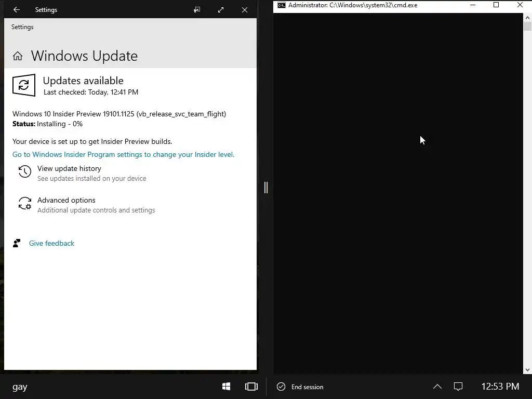The height and width of the screenshot is (399, 532).
Task: Click the snap icon in Settings title bar
Action: (197, 10)
